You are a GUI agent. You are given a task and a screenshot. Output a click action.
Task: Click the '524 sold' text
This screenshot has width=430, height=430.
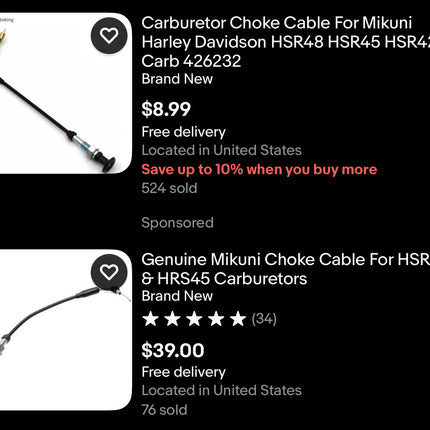tap(169, 188)
